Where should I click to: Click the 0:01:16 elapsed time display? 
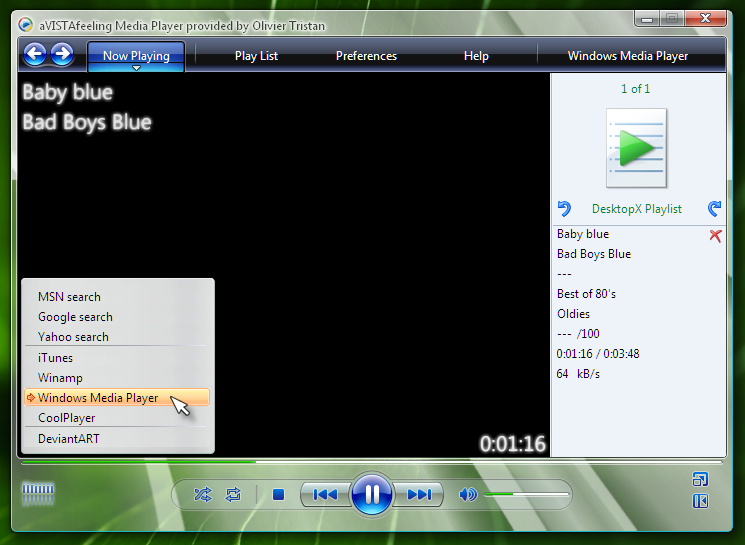(513, 444)
